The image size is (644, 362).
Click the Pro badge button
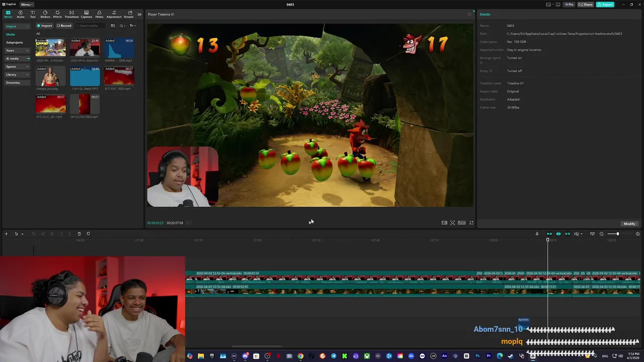tap(569, 5)
